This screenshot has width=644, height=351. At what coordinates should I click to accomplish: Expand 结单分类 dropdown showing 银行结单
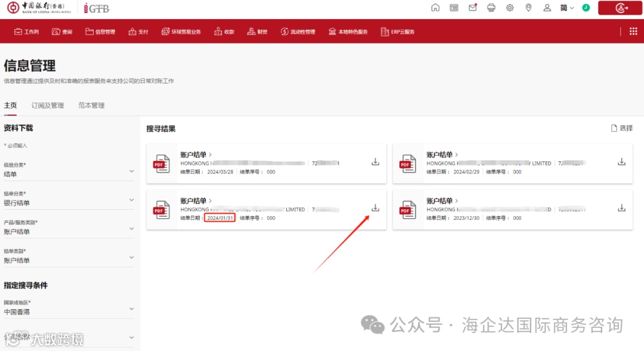pos(69,200)
